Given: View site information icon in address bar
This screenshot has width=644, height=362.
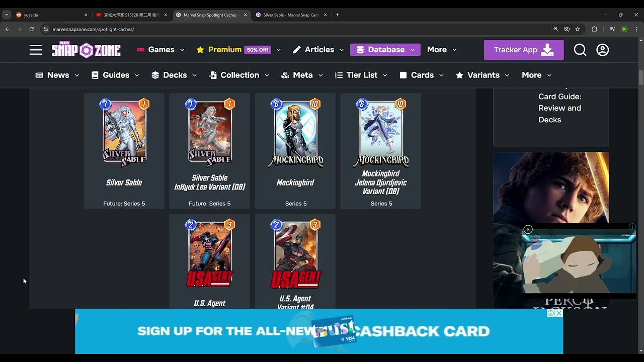Looking at the screenshot, I should 46,29.
